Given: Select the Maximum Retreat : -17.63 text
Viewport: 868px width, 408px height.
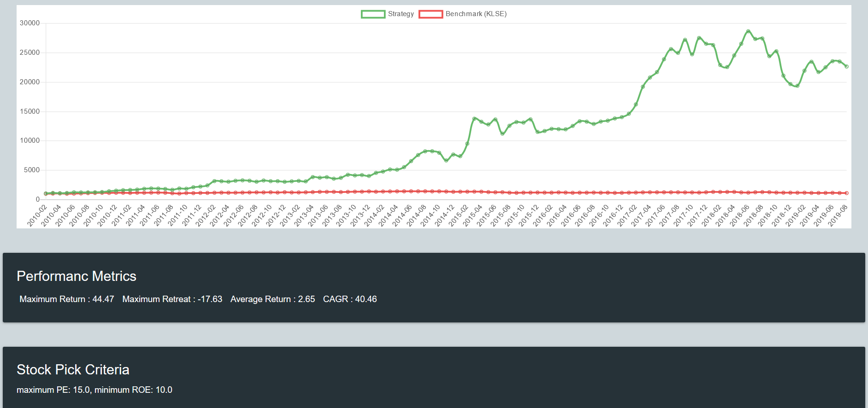Looking at the screenshot, I should tap(172, 299).
